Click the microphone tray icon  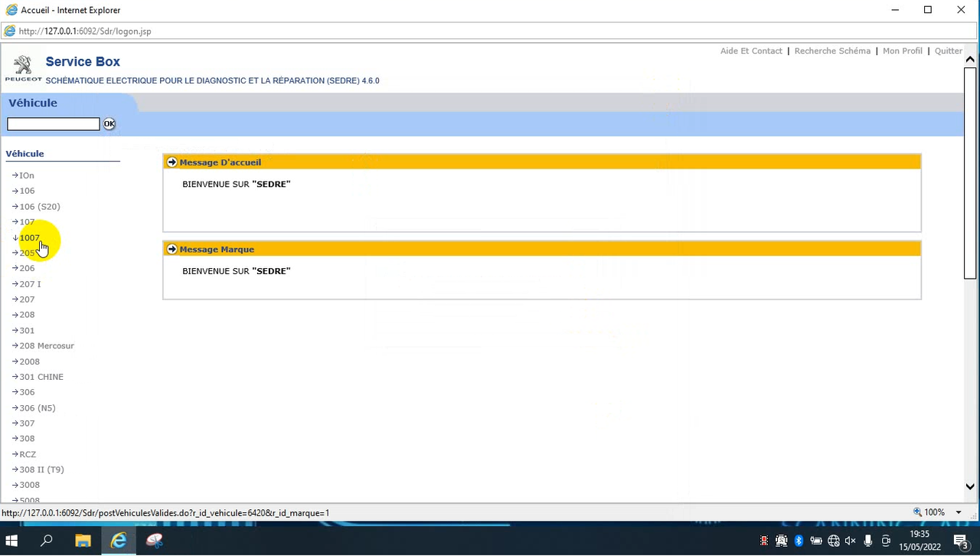[x=868, y=541]
